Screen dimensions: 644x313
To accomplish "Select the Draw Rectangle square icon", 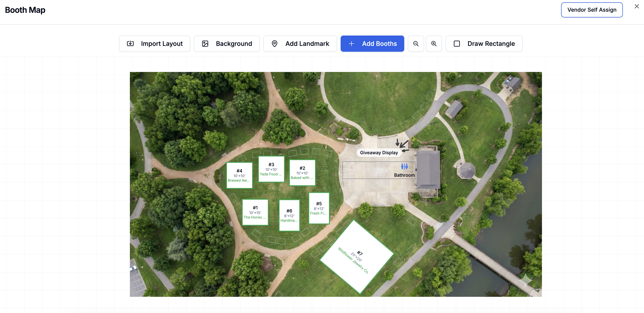I will click(457, 44).
